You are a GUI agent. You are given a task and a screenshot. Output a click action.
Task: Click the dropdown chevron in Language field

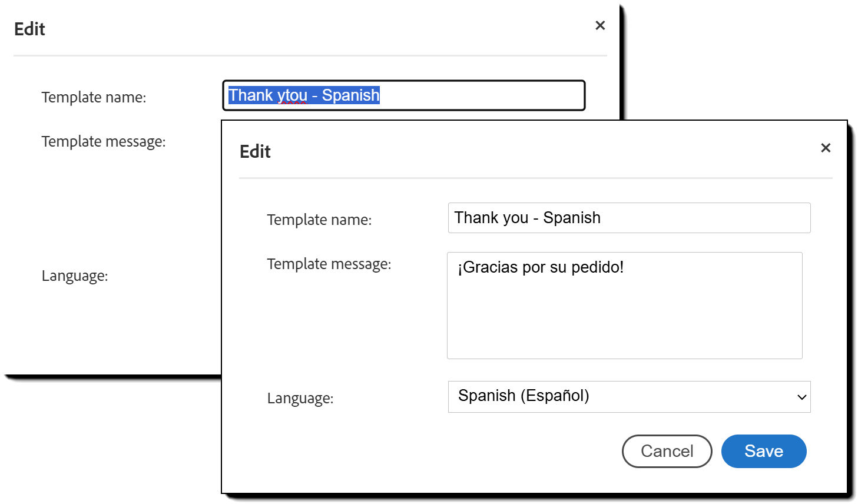[801, 397]
